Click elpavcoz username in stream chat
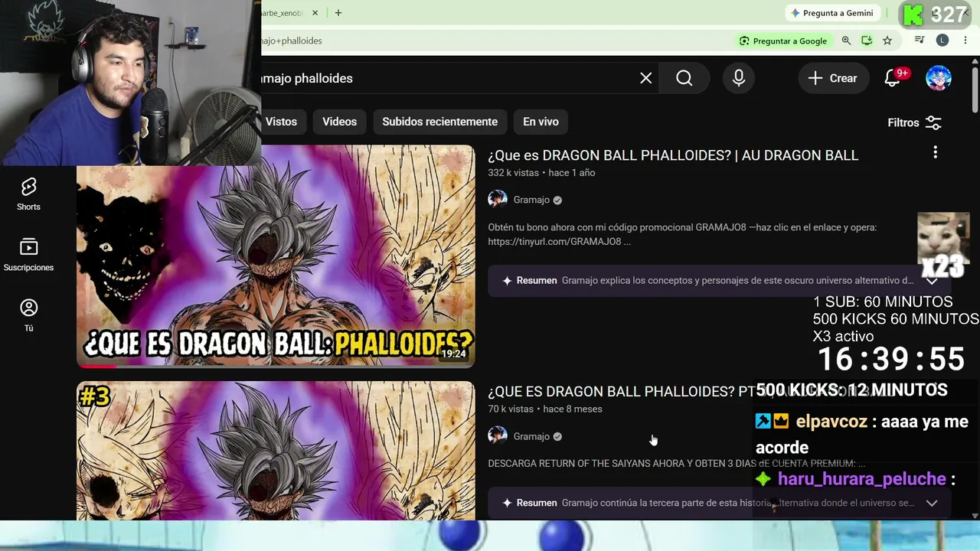The height and width of the screenshot is (551, 980). pyautogui.click(x=831, y=422)
